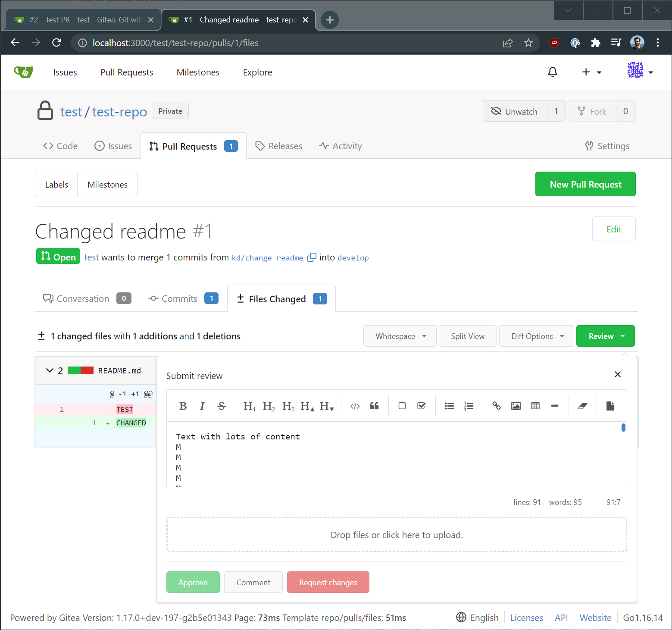This screenshot has height=630, width=672.
Task: Switch to the Conversation tab
Action: coord(87,298)
